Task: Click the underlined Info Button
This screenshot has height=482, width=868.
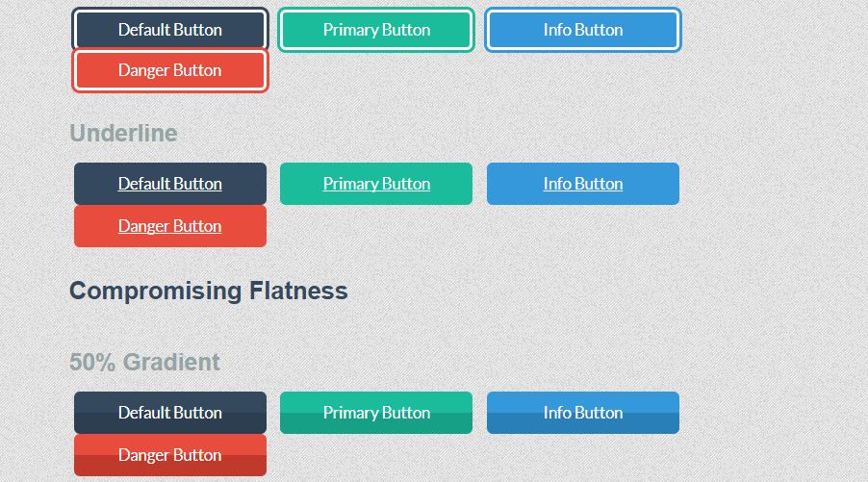Action: (x=583, y=184)
